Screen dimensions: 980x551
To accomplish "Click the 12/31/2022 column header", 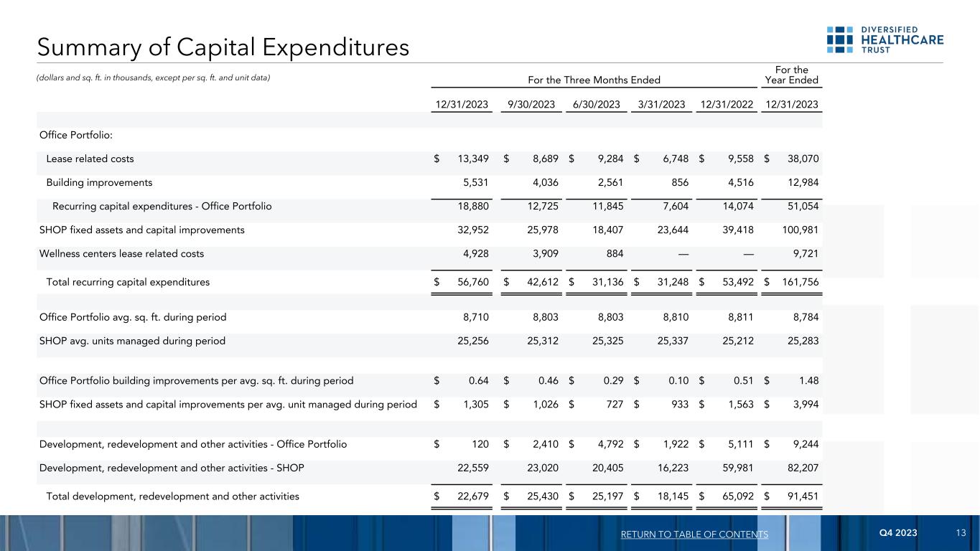I will coord(725,104).
